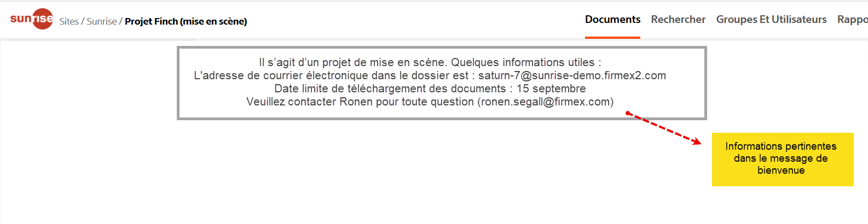Viewport: 868px width, 224px height.
Task: Go to the Sunrise breadcrumb link
Action: click(x=102, y=21)
